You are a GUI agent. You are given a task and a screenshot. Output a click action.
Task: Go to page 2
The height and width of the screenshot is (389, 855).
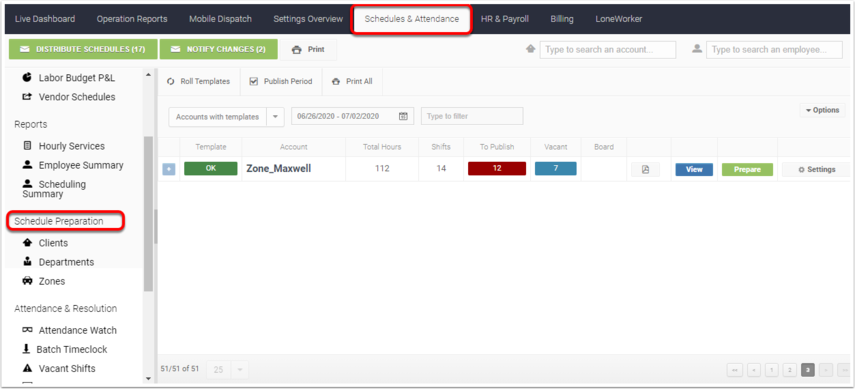pyautogui.click(x=790, y=370)
